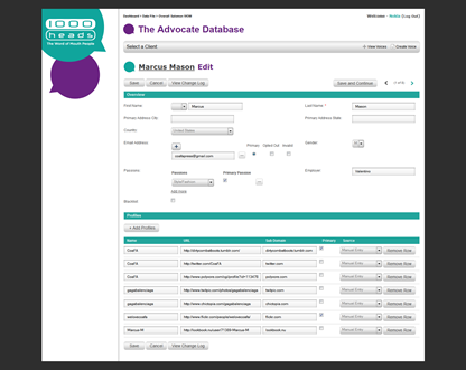Click the top View Change Log button

[x=188, y=83]
